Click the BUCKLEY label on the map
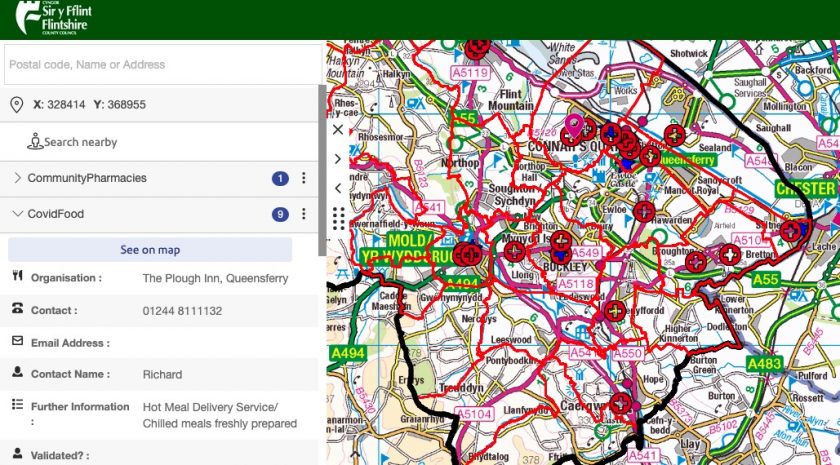Screen dimensions: 840x465 coord(565,267)
